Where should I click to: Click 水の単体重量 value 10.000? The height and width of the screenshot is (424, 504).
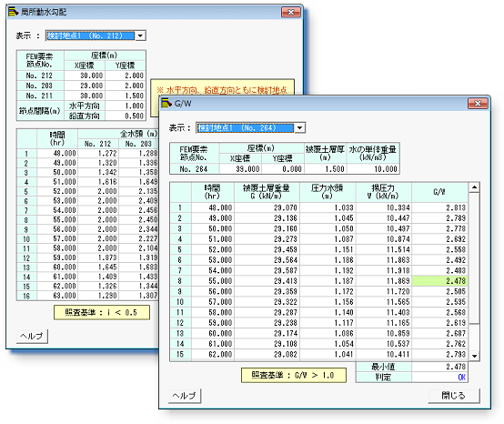(x=373, y=169)
